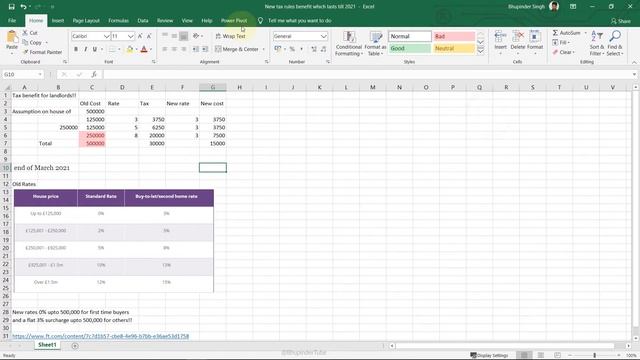Switch to the Power Pivot tab
The width and height of the screenshot is (640, 360).
234,20
